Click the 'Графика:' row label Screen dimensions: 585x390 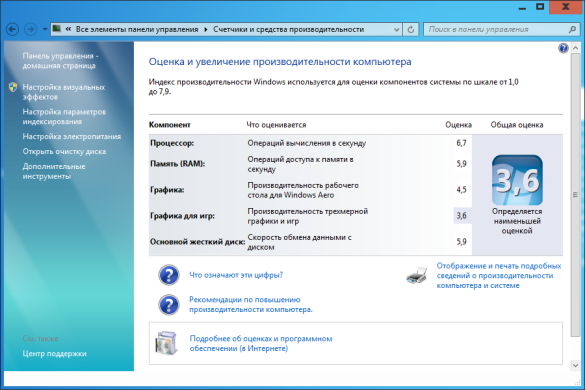coord(167,190)
